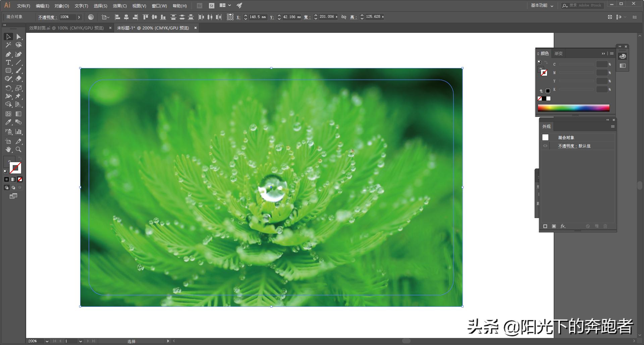This screenshot has height=345, width=644.
Task: Select the Magic Wand tool
Action: tap(8, 45)
